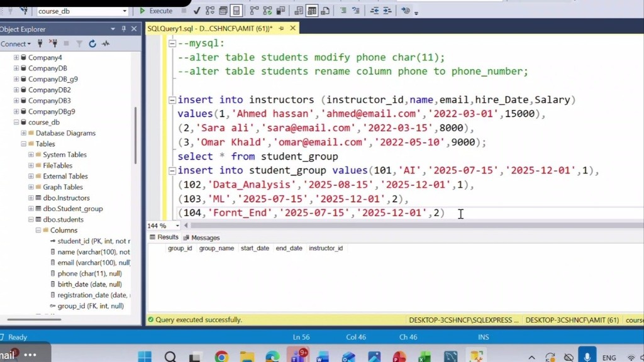644x362 pixels.
Task: Select the phone (char(11), null) column
Action: click(x=89, y=273)
